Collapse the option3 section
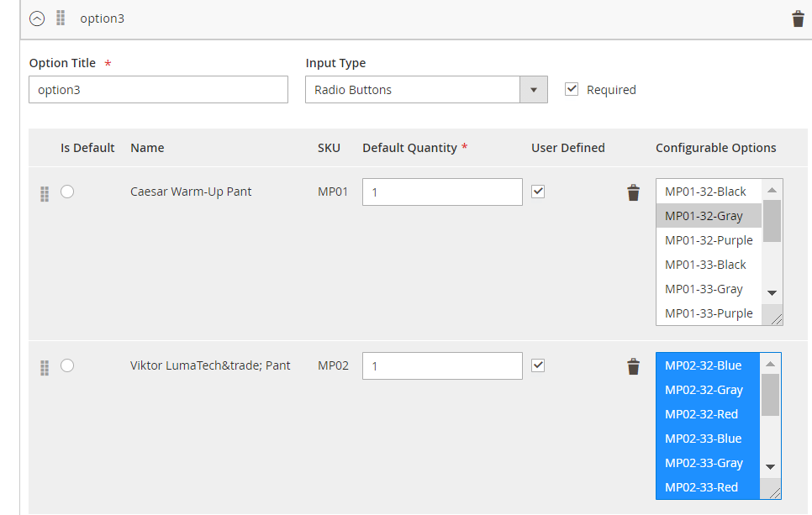812x515 pixels. tap(37, 18)
